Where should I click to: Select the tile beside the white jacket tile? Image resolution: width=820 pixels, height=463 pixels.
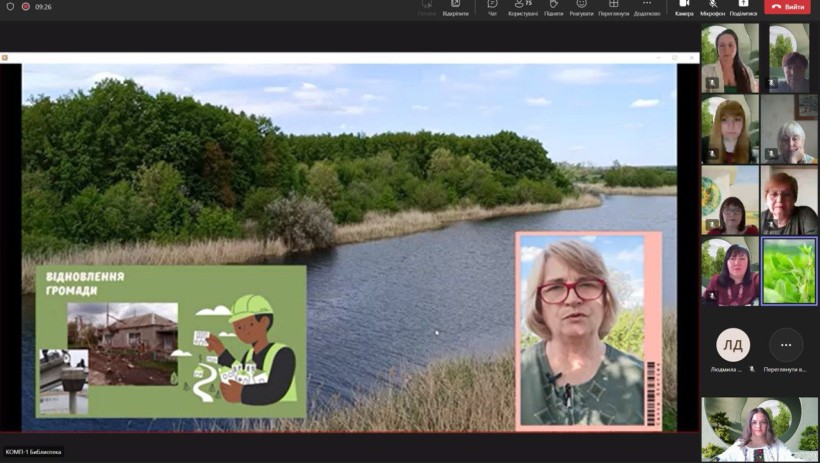pos(789,58)
